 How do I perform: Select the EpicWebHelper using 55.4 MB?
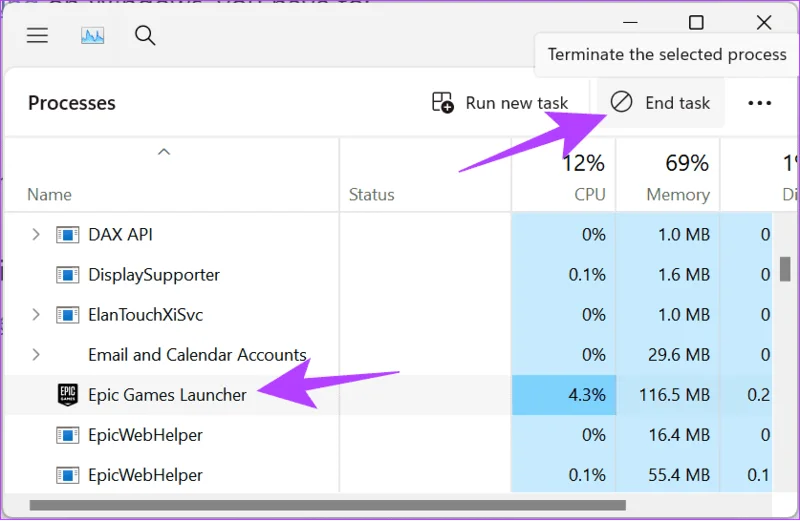(x=145, y=475)
